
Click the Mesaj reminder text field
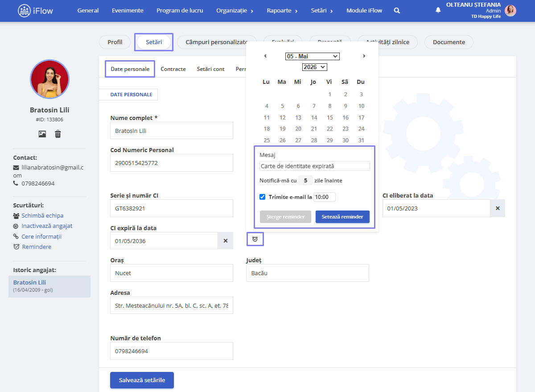(x=315, y=166)
